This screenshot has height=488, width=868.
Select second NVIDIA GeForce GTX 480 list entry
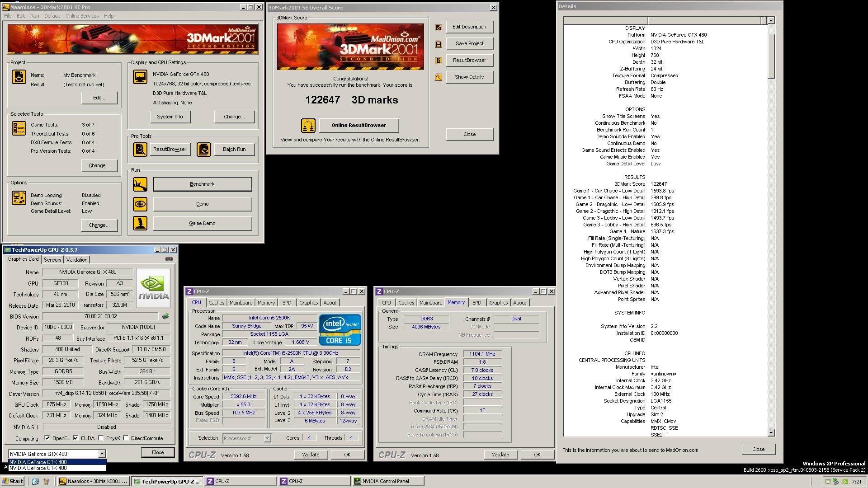(x=38, y=468)
